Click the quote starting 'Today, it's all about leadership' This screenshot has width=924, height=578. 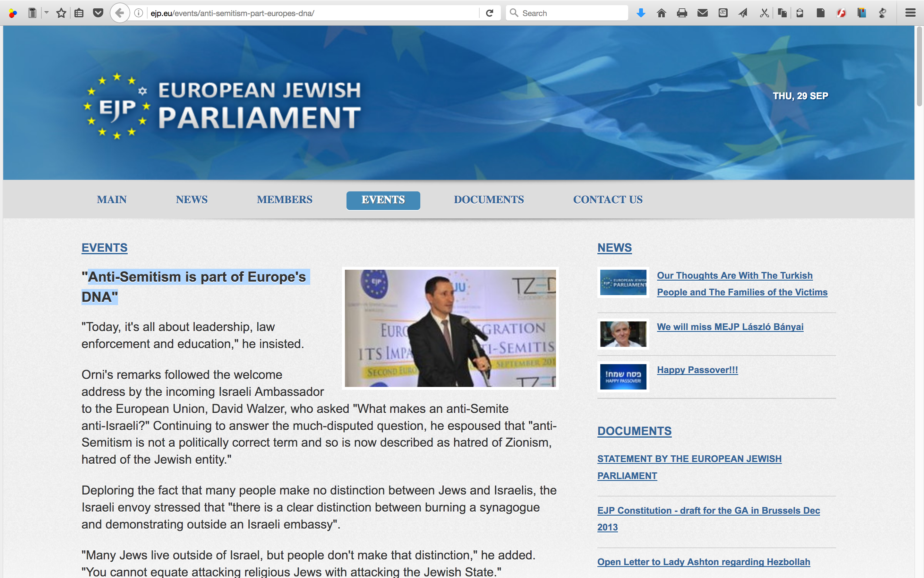[193, 335]
